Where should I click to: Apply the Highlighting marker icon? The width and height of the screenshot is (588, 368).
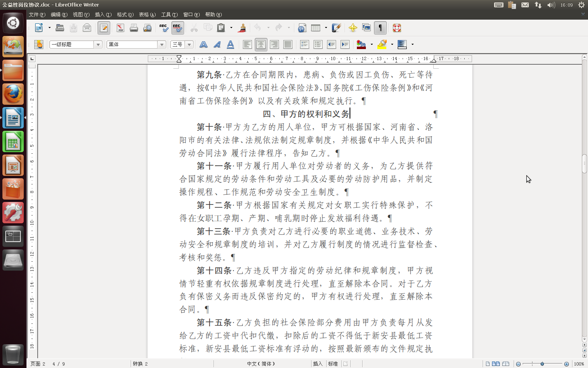point(382,44)
